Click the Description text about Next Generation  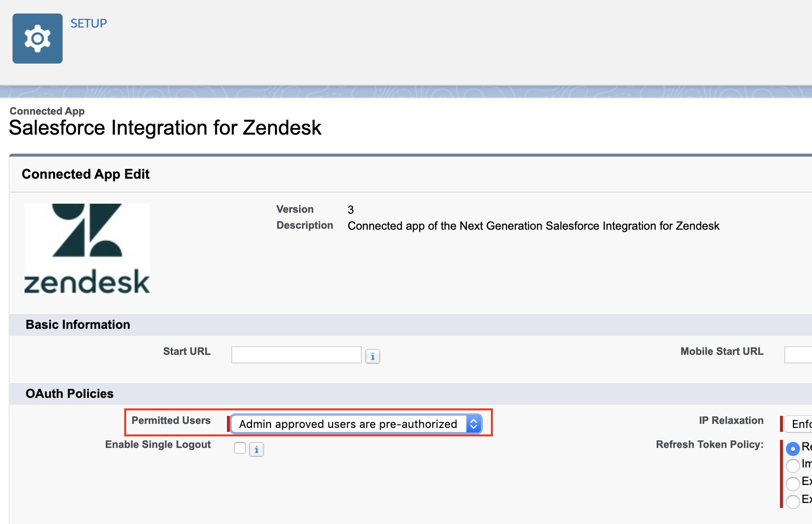[533, 226]
